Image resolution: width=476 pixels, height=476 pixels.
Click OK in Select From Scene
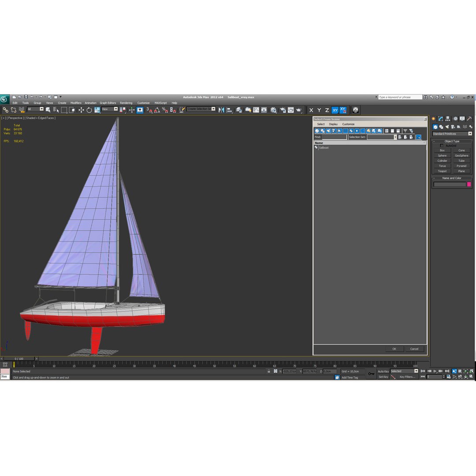coord(394,349)
